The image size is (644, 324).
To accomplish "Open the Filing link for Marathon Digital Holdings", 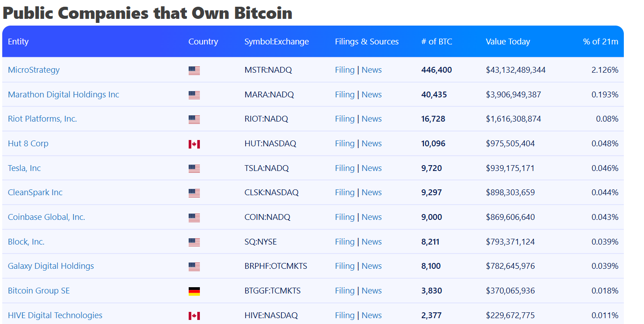I will 344,94.
